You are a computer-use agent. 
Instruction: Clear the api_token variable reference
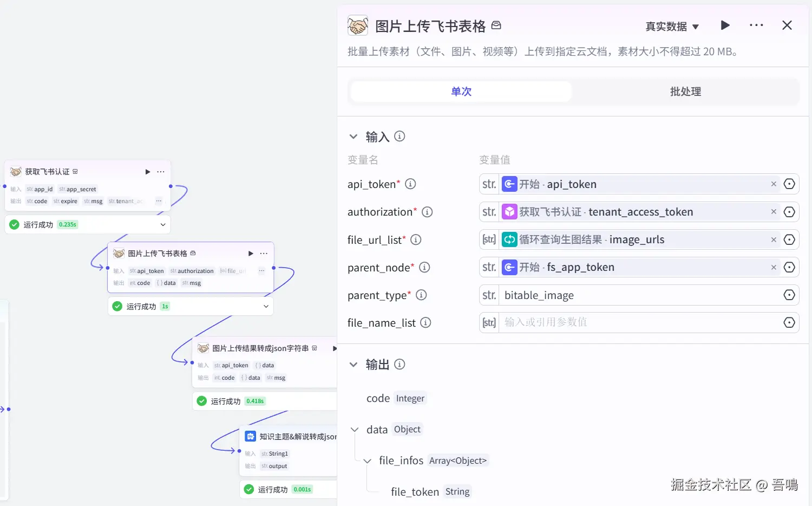[x=774, y=184]
